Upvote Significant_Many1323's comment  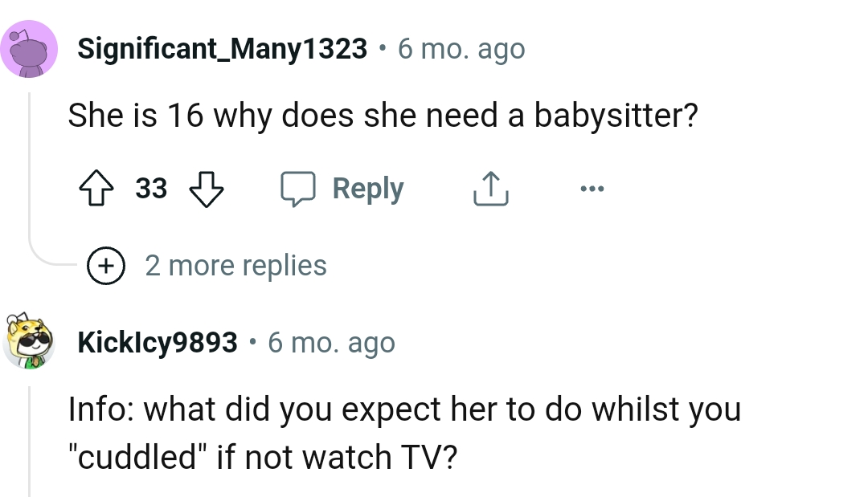click(96, 189)
